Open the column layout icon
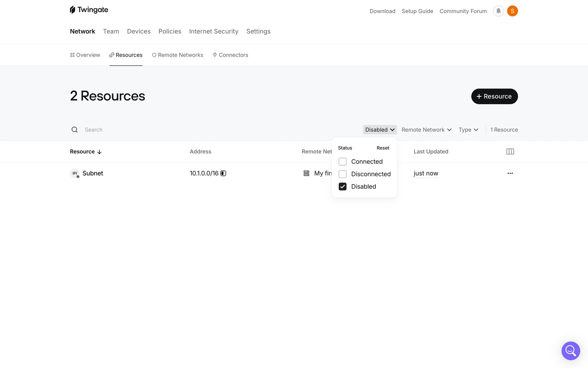The width and height of the screenshot is (588, 368). pyautogui.click(x=510, y=151)
